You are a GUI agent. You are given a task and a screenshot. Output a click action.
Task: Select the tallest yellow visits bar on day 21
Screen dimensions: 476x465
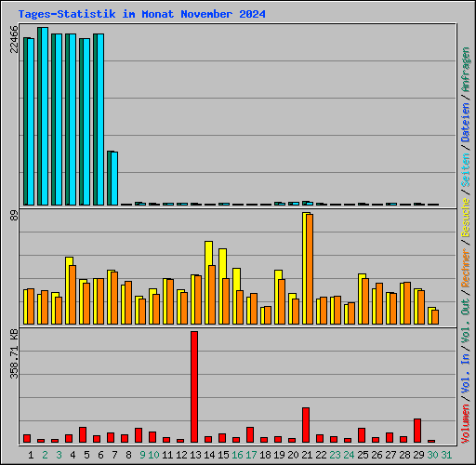[x=304, y=269]
